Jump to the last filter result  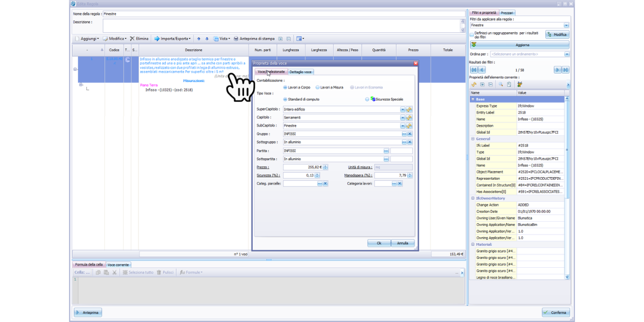pyautogui.click(x=566, y=70)
